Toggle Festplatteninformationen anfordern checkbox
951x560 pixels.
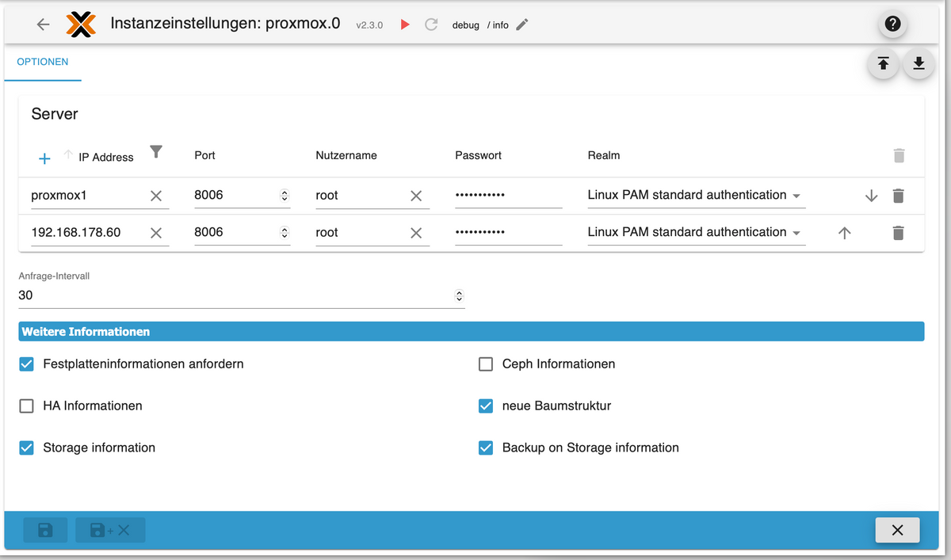[27, 364]
